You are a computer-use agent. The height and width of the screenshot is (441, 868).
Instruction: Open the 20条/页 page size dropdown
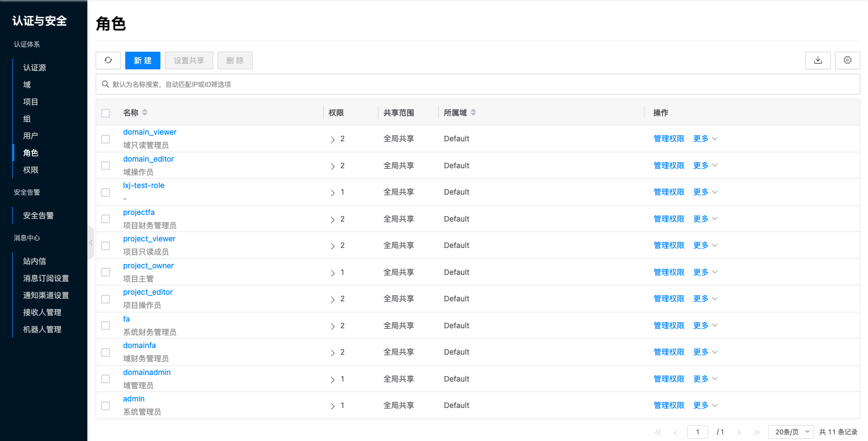[791, 432]
